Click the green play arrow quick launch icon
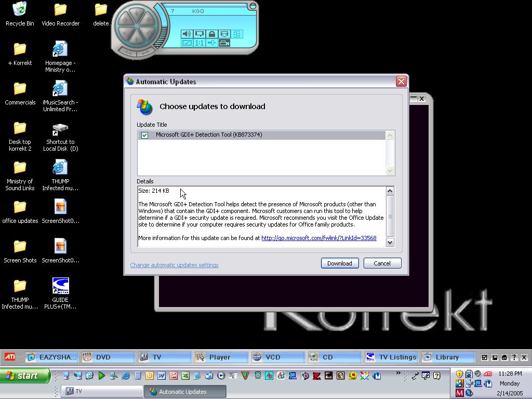Image resolution: width=532 pixels, height=399 pixels. (101, 376)
